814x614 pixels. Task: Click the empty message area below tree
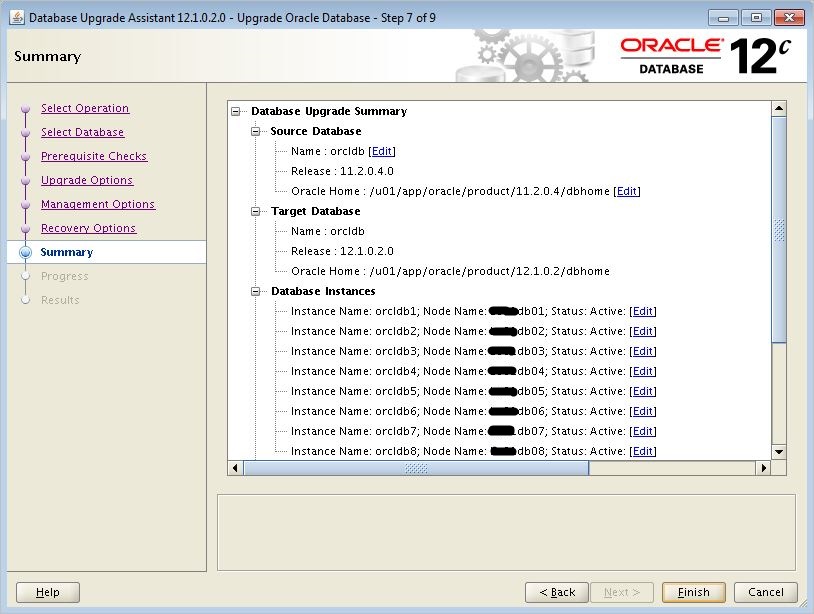click(506, 533)
